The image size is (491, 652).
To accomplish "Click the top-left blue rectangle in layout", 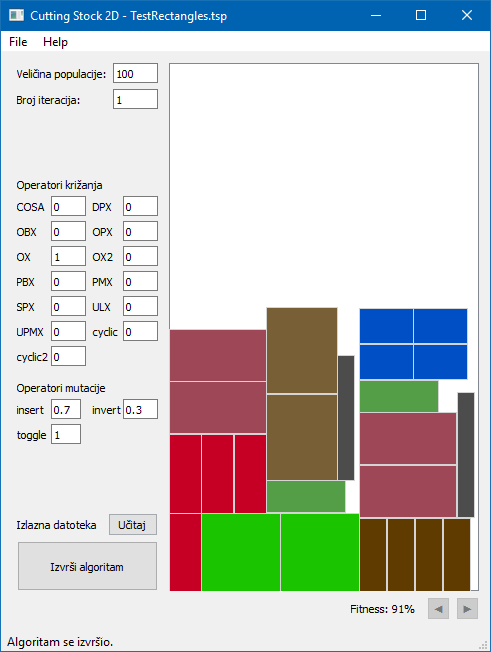I will pos(386,326).
